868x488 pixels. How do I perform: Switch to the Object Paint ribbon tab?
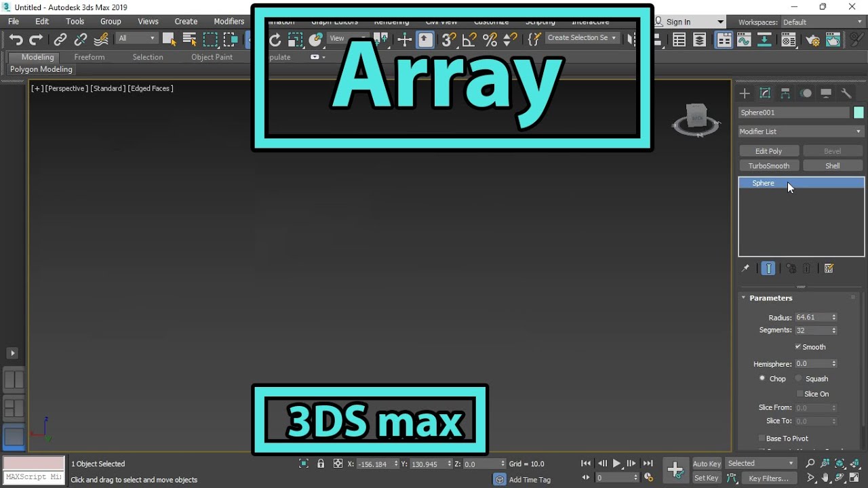click(x=212, y=57)
